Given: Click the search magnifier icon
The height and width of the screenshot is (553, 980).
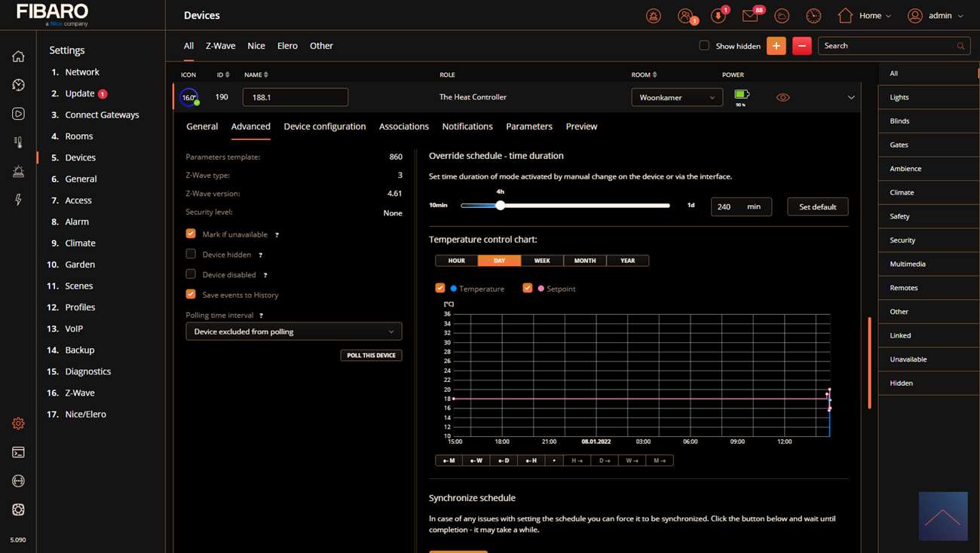Looking at the screenshot, I should (960, 47).
